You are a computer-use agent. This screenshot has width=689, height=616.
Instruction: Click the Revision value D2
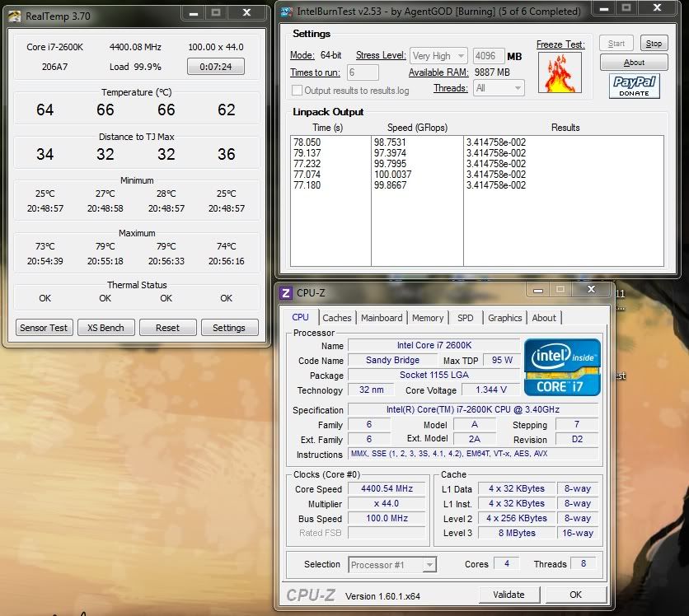tap(577, 440)
